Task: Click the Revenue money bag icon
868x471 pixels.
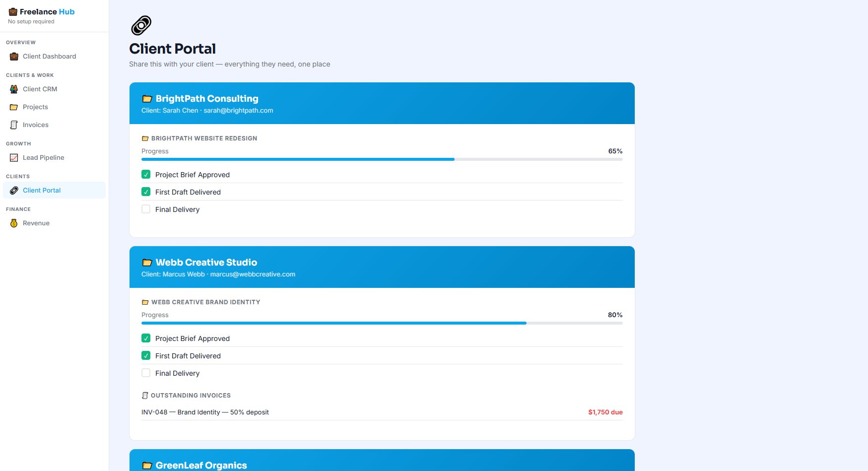Action: click(14, 223)
